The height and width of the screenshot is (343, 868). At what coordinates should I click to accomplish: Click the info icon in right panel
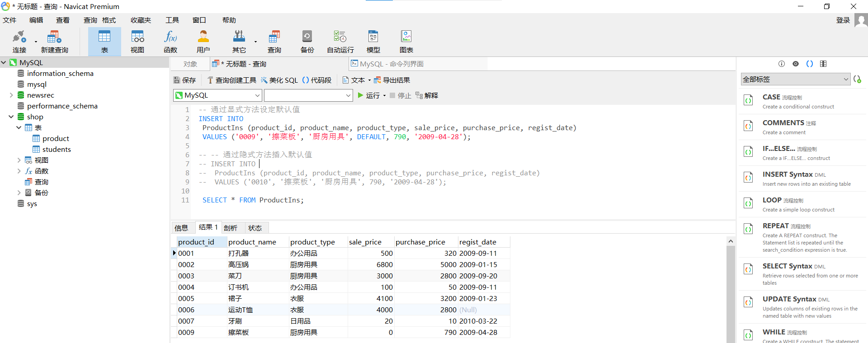[x=782, y=64]
